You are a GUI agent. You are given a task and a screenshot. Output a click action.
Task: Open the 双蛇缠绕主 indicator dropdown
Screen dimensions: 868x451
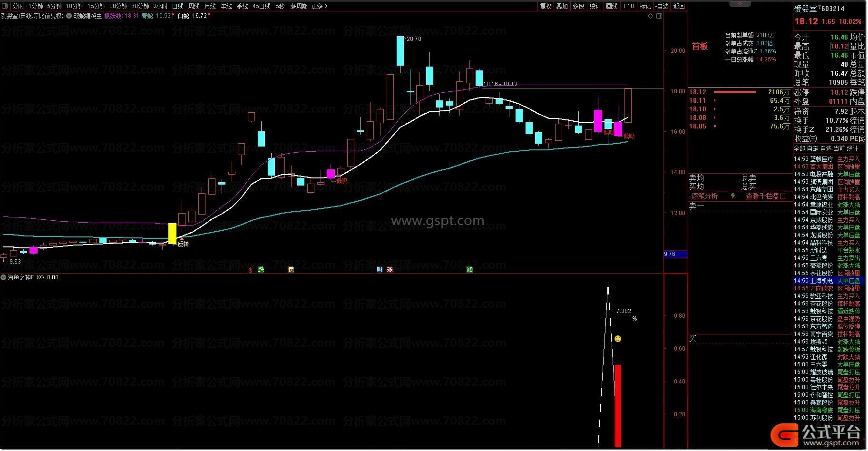69,16
